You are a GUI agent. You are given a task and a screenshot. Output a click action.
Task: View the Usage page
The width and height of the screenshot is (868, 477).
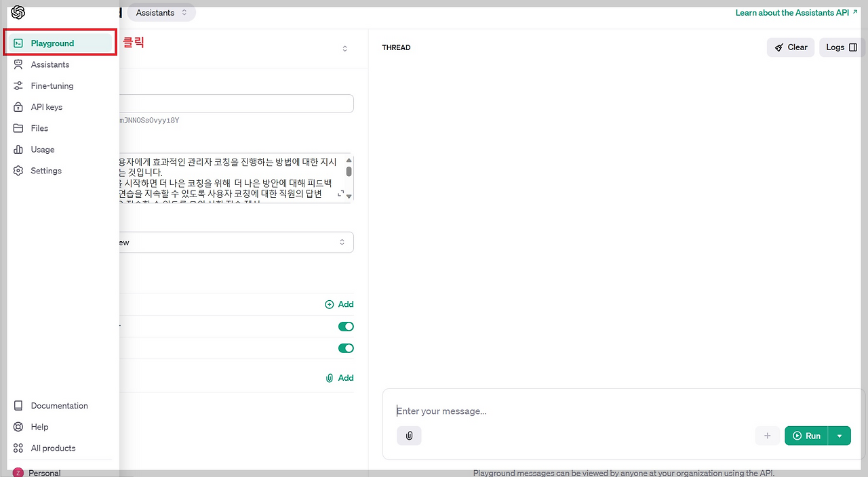tap(43, 149)
